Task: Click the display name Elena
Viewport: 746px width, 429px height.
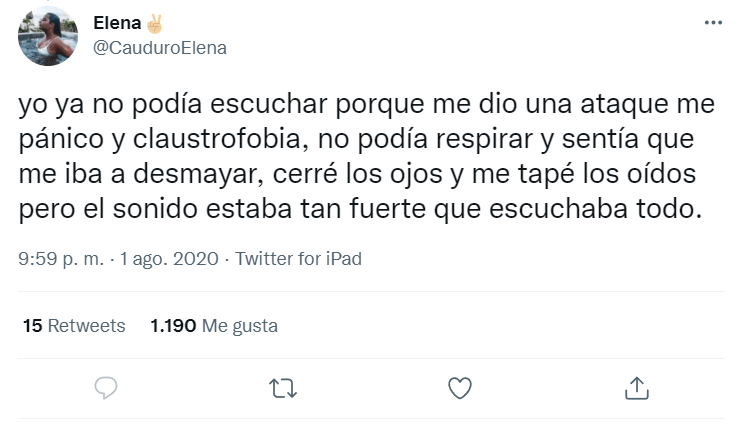Action: coord(116,22)
